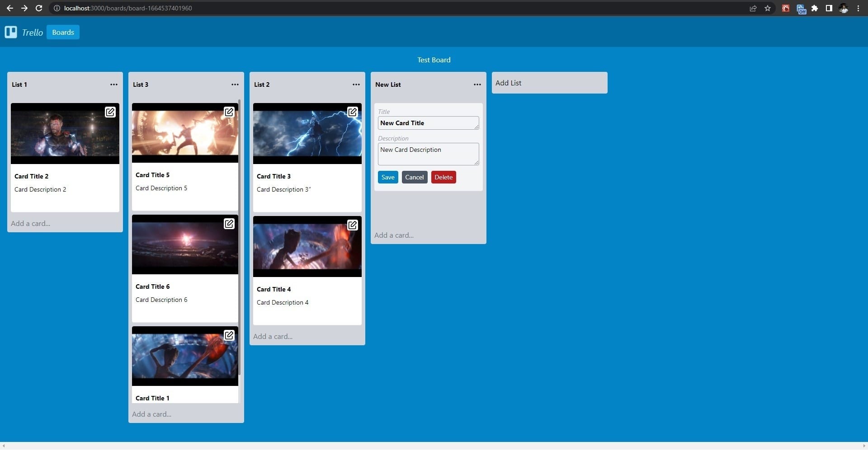Save the new card
The image size is (868, 451).
tap(388, 177)
